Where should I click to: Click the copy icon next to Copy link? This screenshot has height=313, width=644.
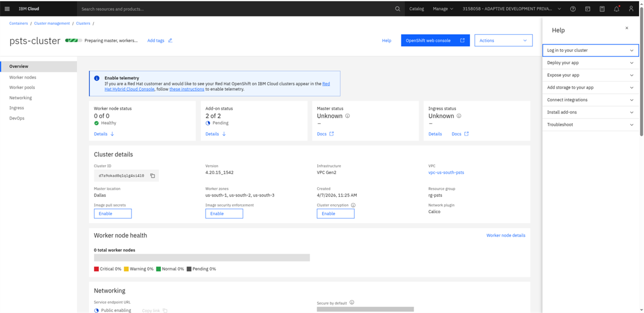coord(165,310)
